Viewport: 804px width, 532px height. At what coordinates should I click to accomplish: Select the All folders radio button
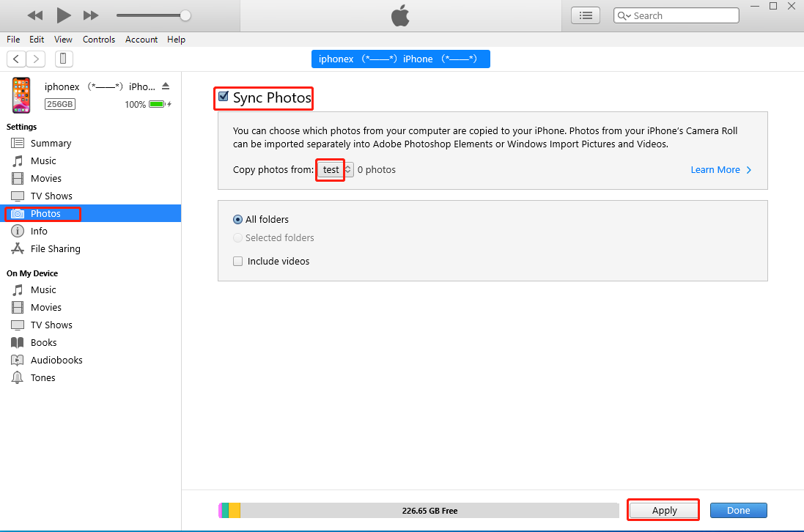click(237, 219)
